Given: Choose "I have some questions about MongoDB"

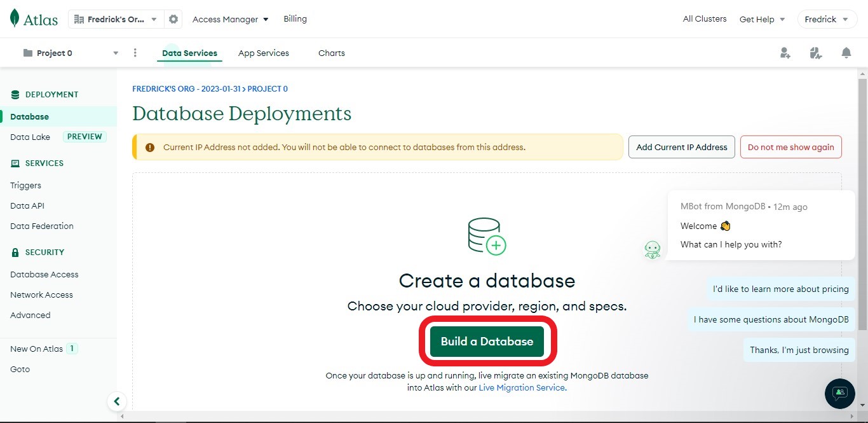Looking at the screenshot, I should (771, 319).
